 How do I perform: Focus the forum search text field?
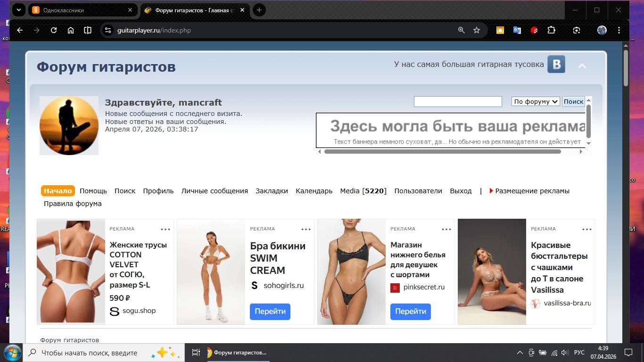[458, 101]
